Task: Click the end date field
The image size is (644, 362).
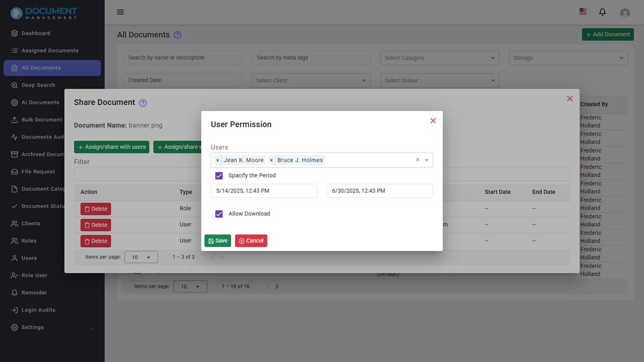Action: 379,191
